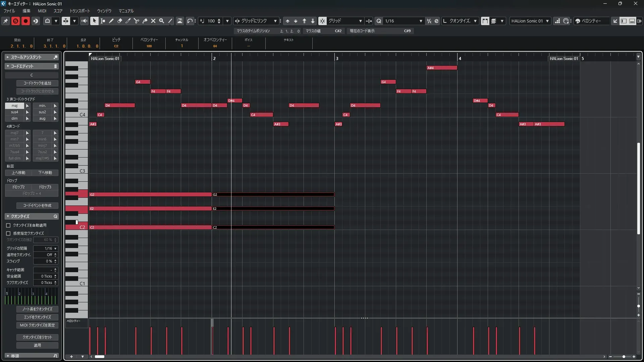Select the Erase tool
Screen dimensions: 644x362
click(x=119, y=21)
